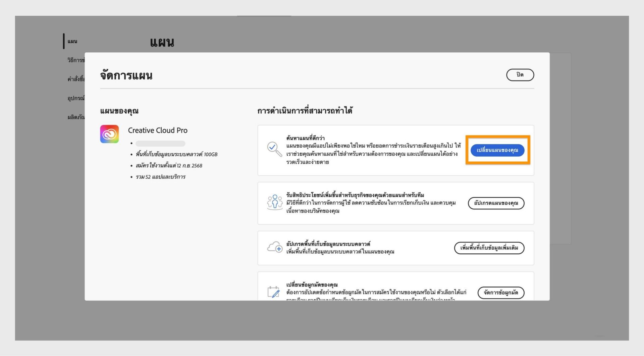Click the รวม 52 แอปและบริการ line

(161, 177)
